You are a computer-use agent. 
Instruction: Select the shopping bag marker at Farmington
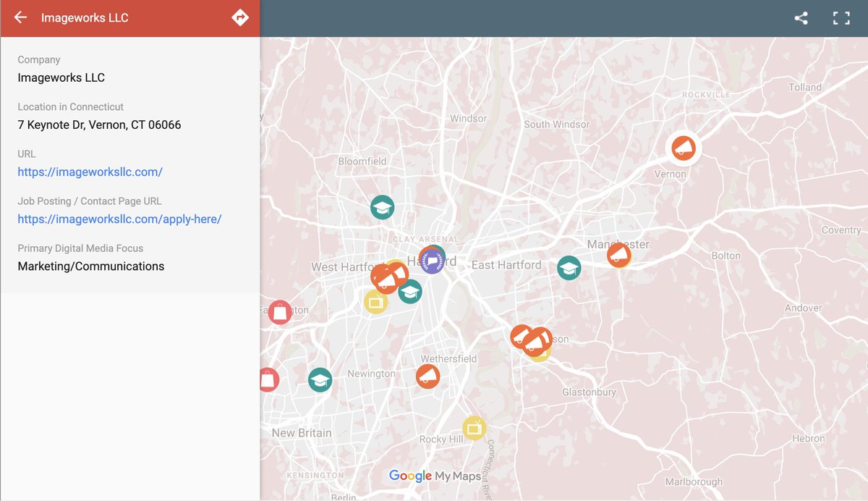click(x=280, y=312)
